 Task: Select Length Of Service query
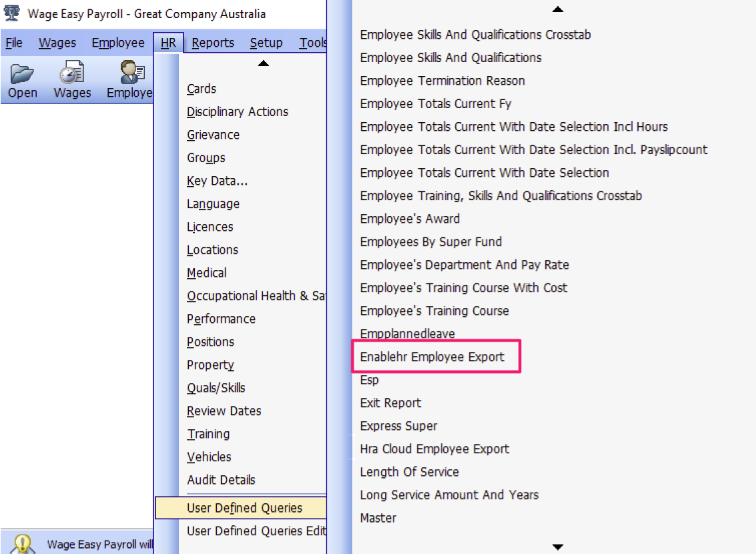(409, 472)
